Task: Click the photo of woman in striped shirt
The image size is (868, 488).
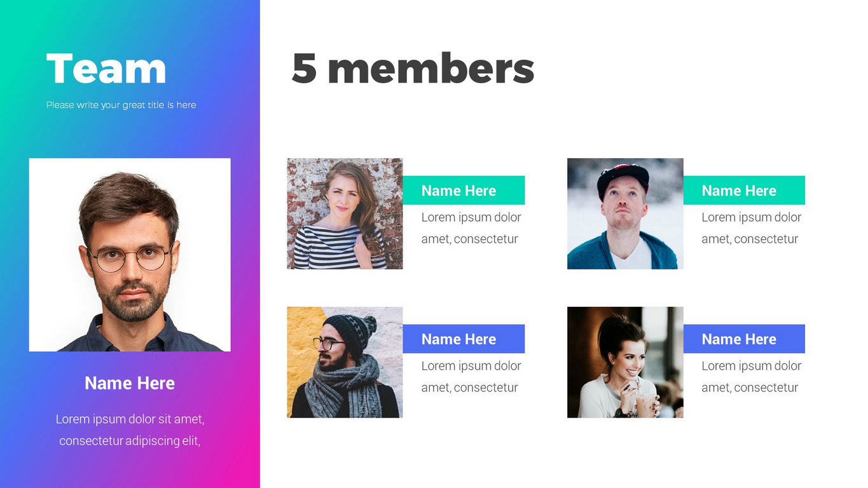Action: (345, 213)
